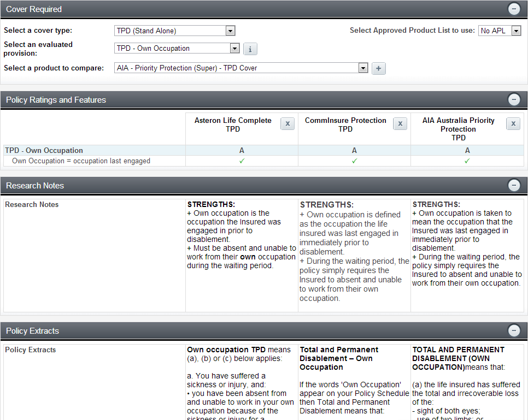Click CommInsure's STRENGTHS research notes
Image resolution: width=528 pixels, height=420 pixels.
point(354,251)
